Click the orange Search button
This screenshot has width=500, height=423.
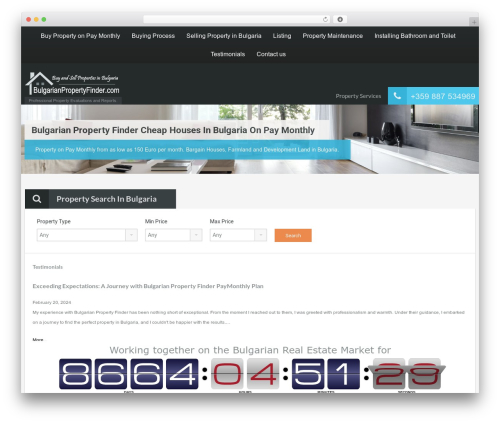[x=293, y=235]
